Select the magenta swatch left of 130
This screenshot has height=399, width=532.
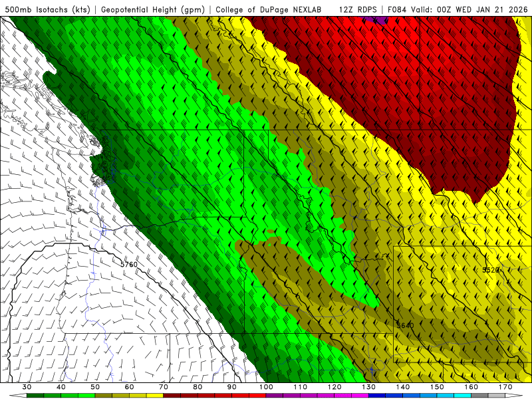pos(360,396)
